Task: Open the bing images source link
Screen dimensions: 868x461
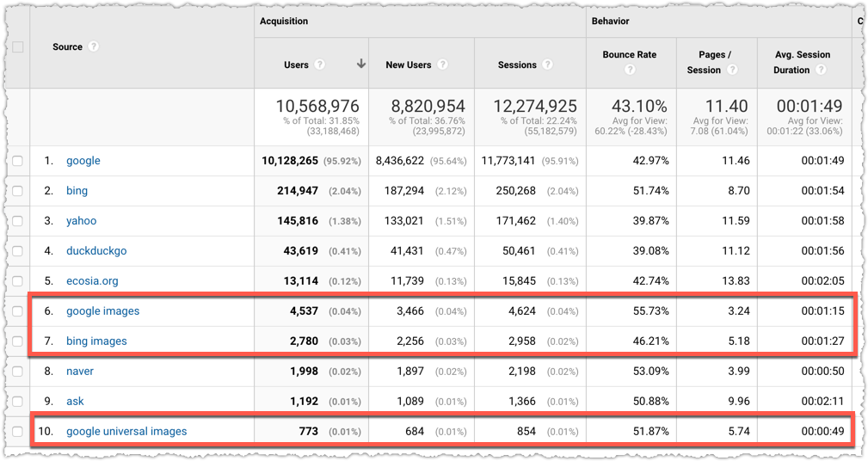Action: 96,341
